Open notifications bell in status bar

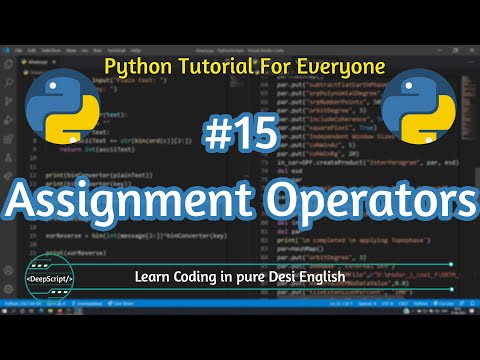pos(472,303)
